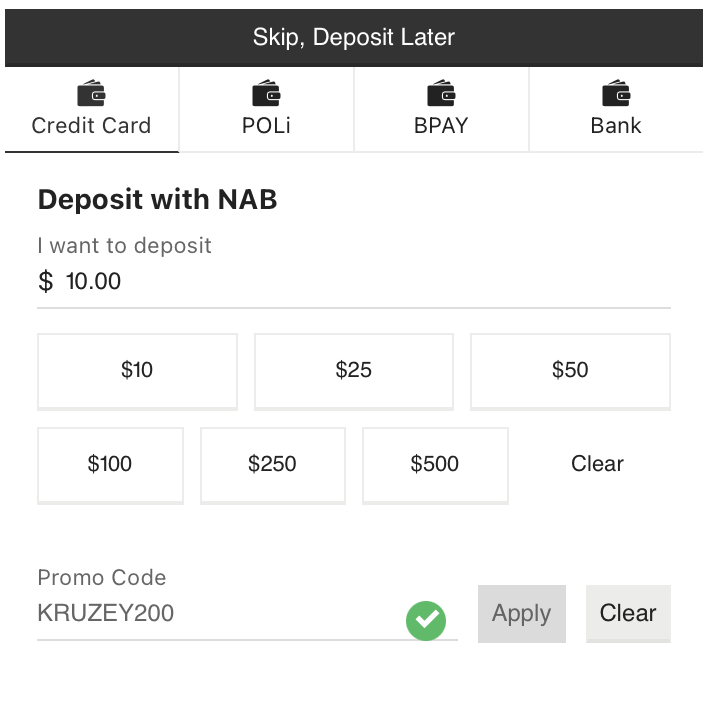Select the $100 deposit amount
The width and height of the screenshot is (709, 701).
[110, 465]
